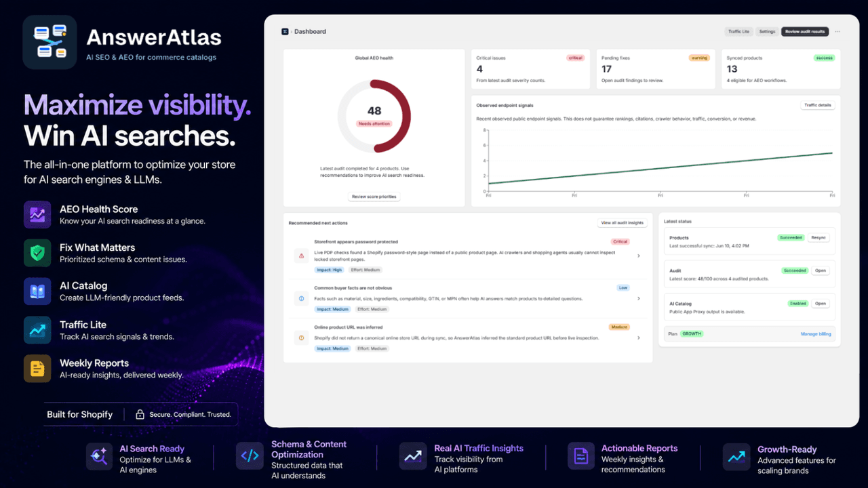
Task: Click the Real AI Traffic Insights icon
Action: pos(412,456)
